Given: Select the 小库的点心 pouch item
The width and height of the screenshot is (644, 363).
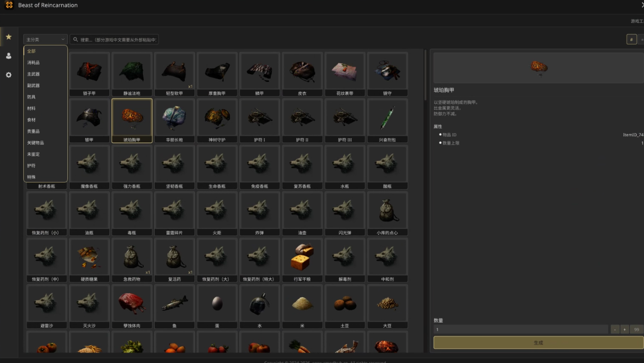Looking at the screenshot, I should pyautogui.click(x=387, y=214).
